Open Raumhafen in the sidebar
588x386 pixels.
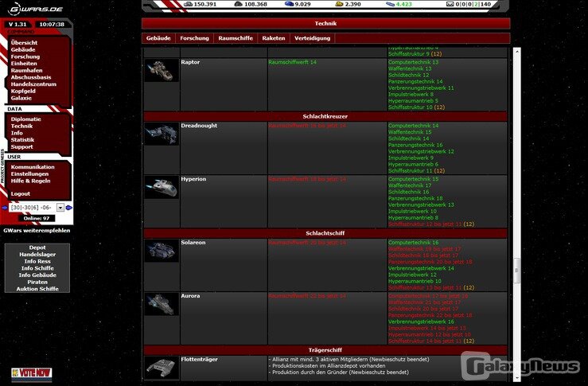click(26, 70)
